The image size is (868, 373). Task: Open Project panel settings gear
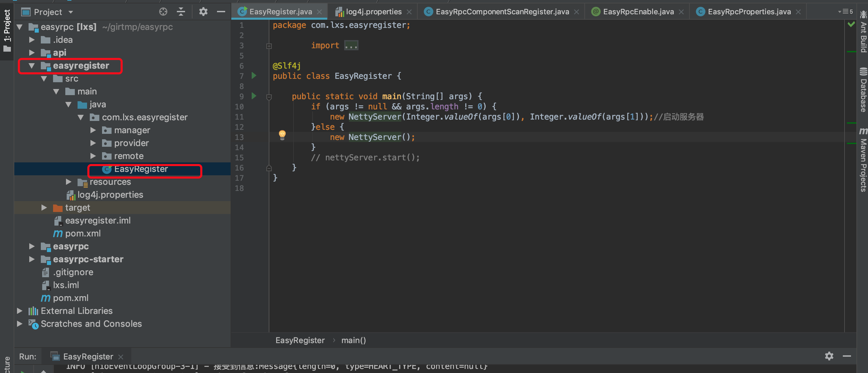[x=203, y=12]
